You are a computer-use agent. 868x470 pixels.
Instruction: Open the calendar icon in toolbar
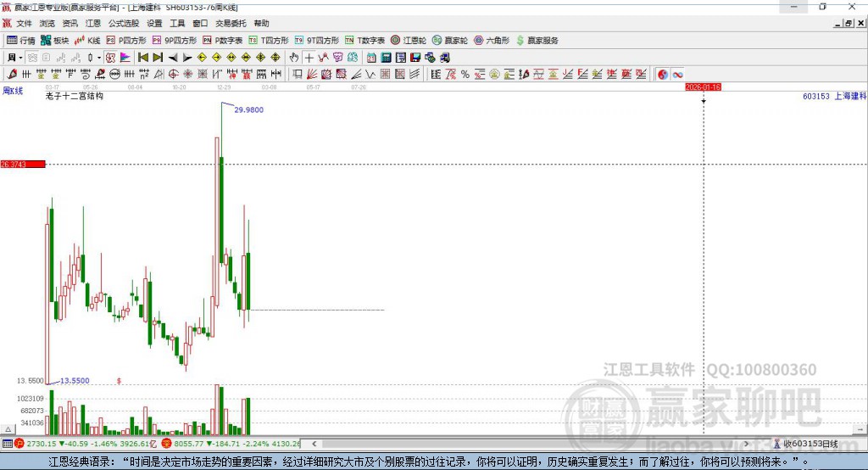click(371, 58)
